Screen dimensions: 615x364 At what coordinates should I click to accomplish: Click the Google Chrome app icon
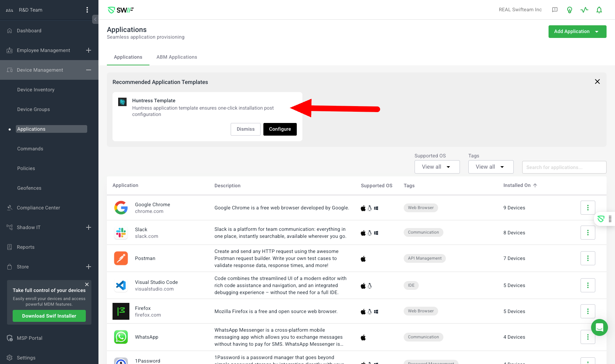click(121, 208)
